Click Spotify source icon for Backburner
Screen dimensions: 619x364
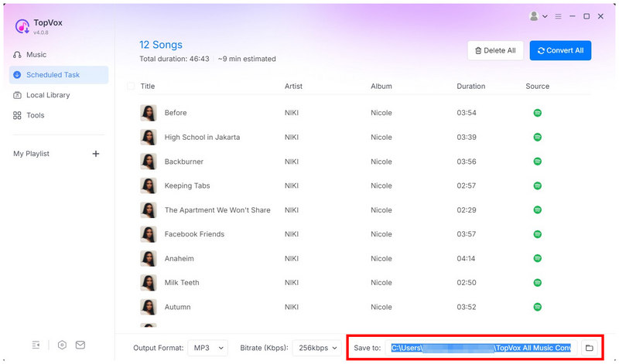tap(537, 162)
